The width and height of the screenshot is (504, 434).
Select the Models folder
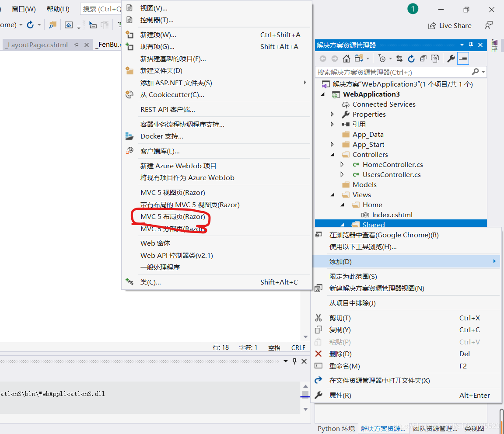tap(364, 184)
